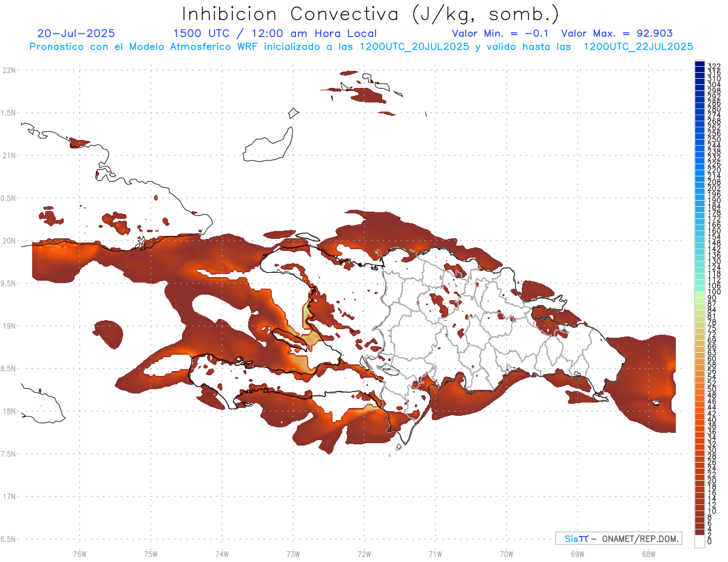Click the '280' legend value
Image resolution: width=728 pixels, height=562 pixels.
click(x=714, y=109)
